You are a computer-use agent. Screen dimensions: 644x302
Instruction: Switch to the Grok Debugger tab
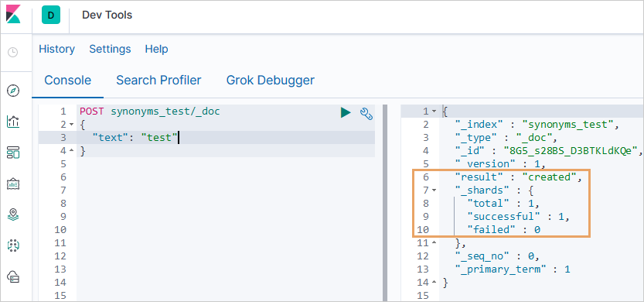(x=271, y=81)
